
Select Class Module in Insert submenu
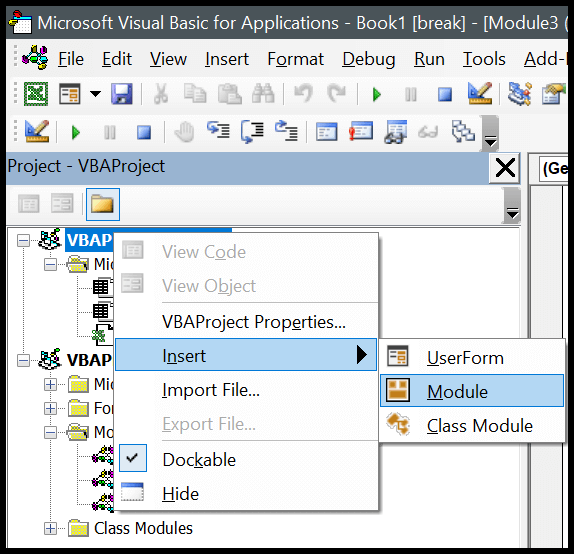(x=472, y=425)
